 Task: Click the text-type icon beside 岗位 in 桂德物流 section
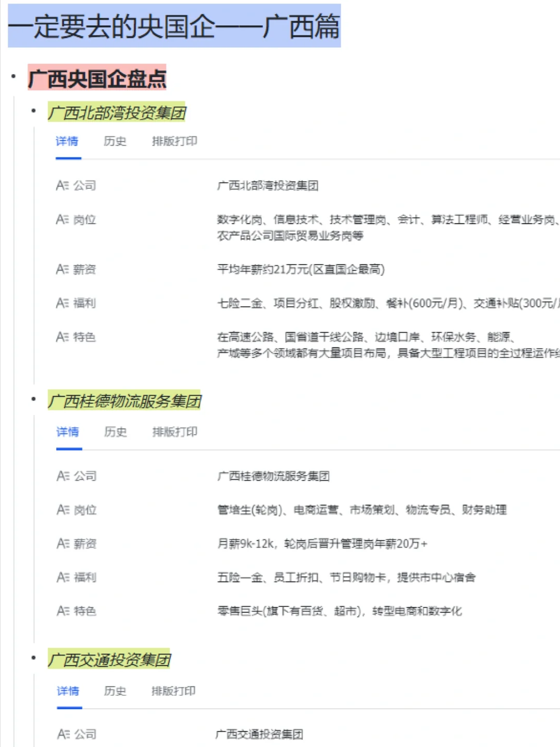coord(63,510)
